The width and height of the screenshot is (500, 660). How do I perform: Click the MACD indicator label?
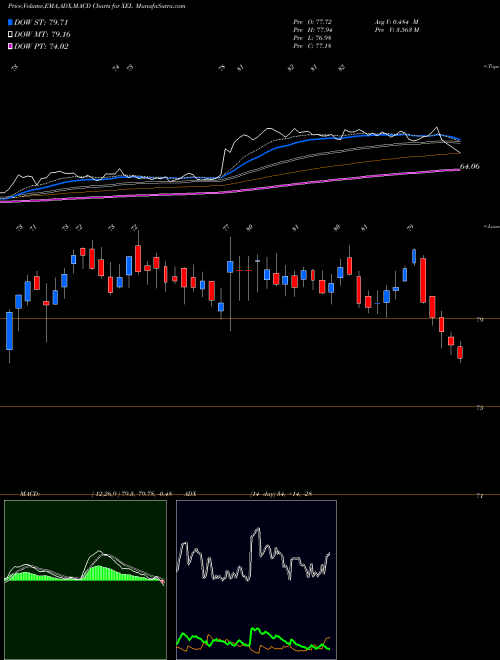point(30,494)
